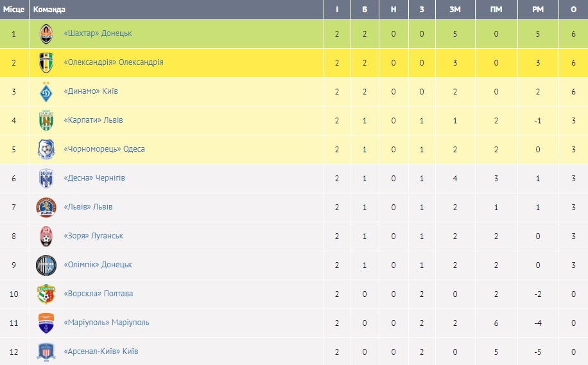This screenshot has height=365, width=588.
Task: Click the Arsenal-Kyiv club emblem
Action: pyautogui.click(x=46, y=352)
